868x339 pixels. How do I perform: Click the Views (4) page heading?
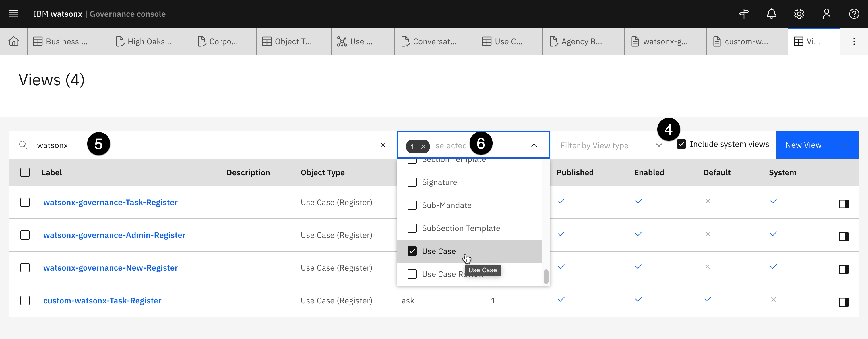(x=52, y=80)
